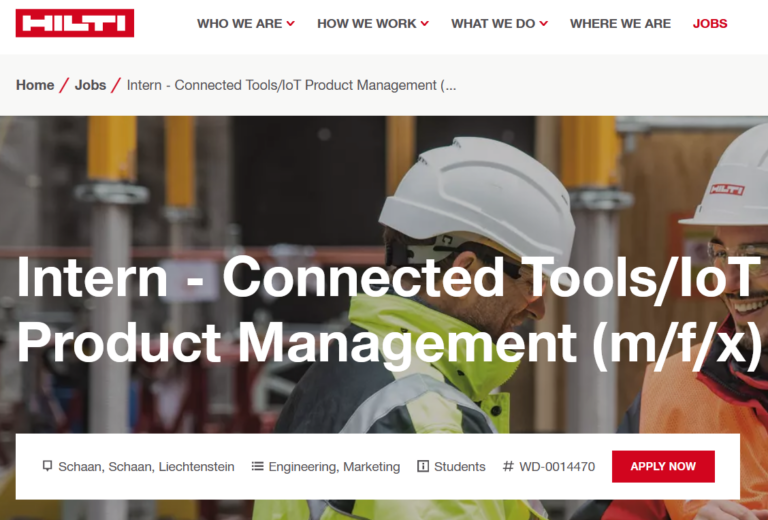768x520 pixels.
Task: Click the Engineering, Marketing category text
Action: [334, 467]
